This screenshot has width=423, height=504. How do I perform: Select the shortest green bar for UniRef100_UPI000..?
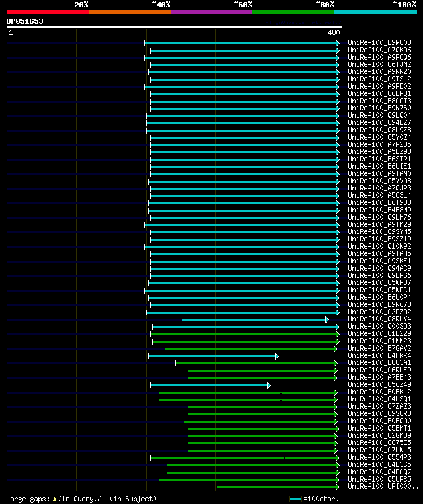[278, 487]
